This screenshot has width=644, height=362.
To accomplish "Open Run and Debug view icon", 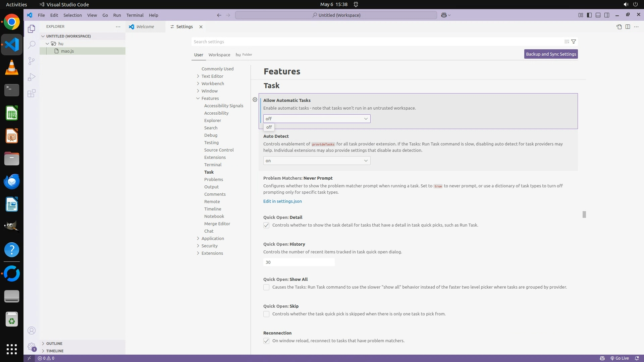I will 32,77.
